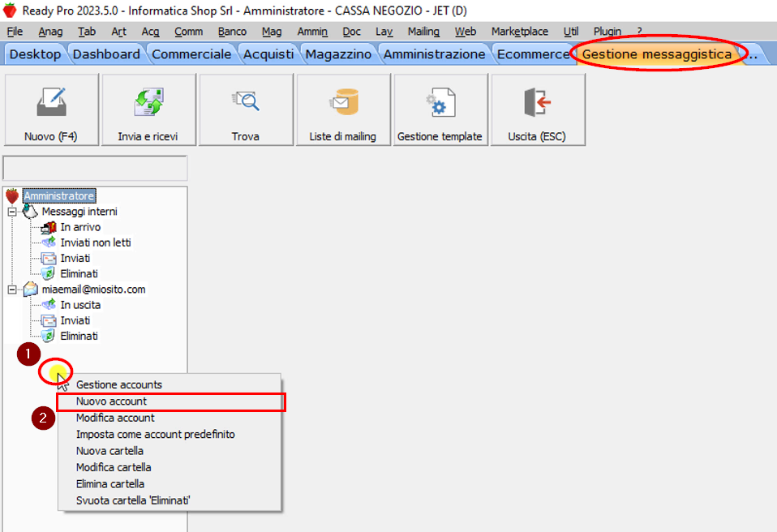Screen dimensions: 777x532
Task: Select the Gestione messaggistica tab
Action: pos(657,54)
